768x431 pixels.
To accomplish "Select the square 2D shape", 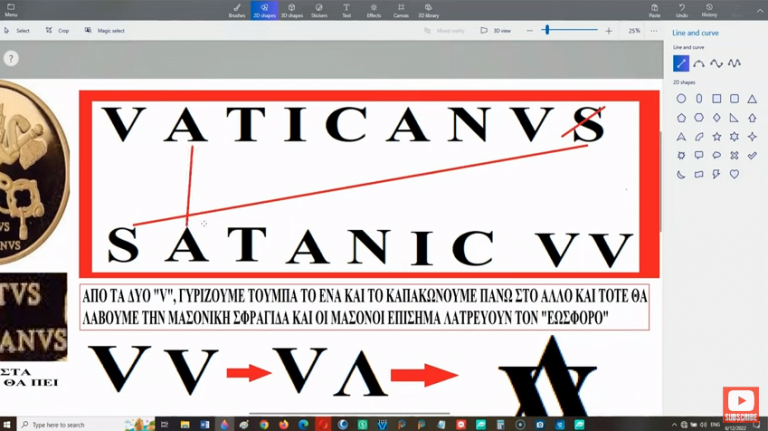I will click(x=717, y=99).
